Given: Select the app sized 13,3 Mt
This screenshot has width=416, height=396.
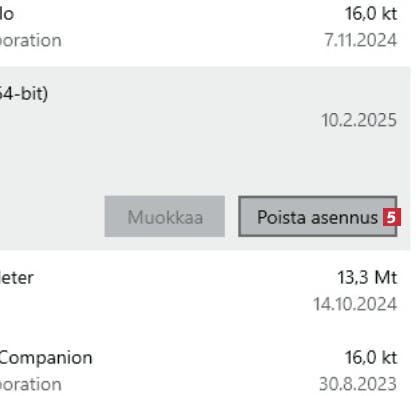Looking at the screenshot, I should (205, 290).
